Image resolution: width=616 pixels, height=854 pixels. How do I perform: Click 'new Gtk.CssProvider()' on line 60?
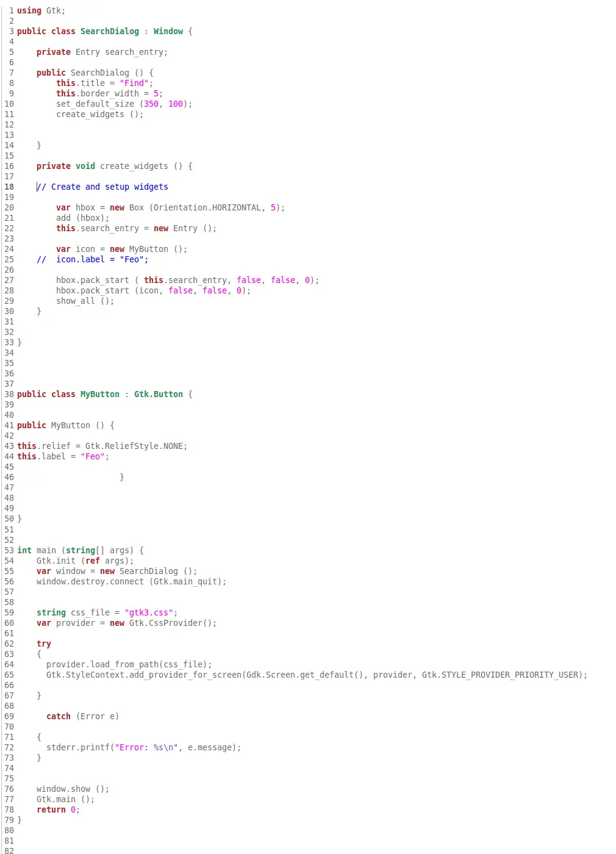click(x=163, y=623)
